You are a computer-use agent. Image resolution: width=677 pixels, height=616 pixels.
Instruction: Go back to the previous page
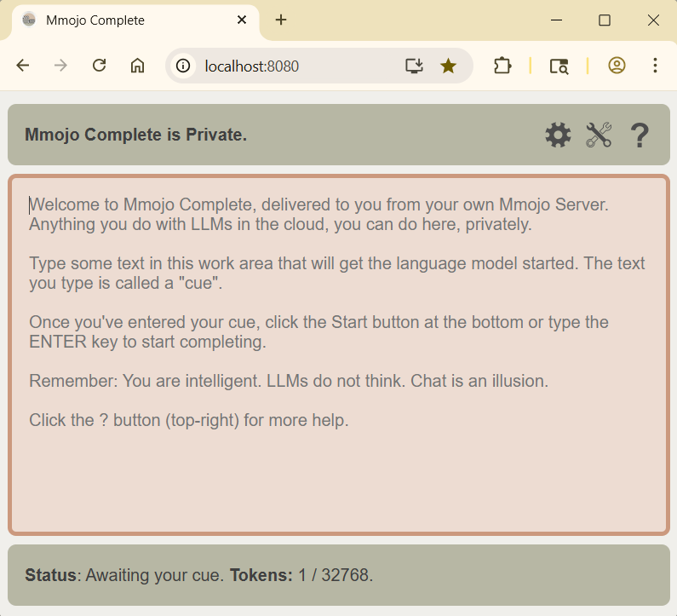click(23, 66)
